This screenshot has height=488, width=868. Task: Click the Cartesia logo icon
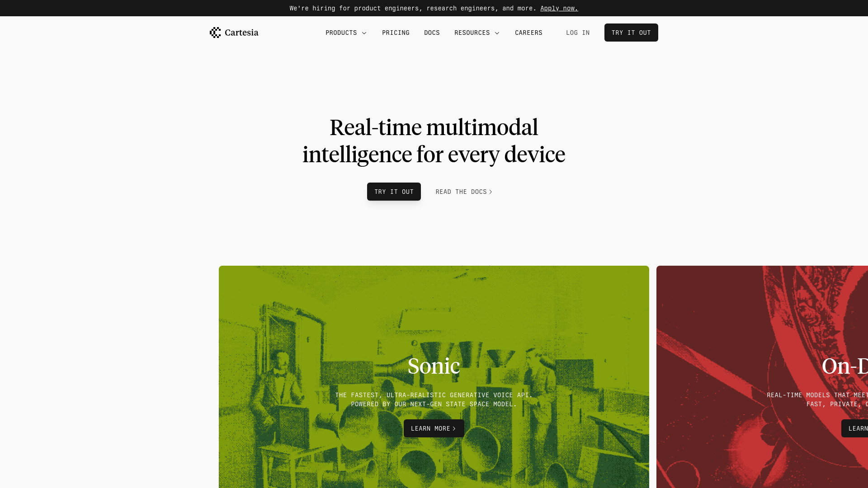click(x=215, y=32)
